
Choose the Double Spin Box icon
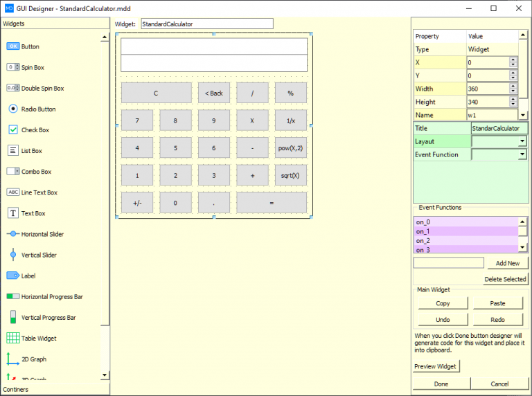13,88
